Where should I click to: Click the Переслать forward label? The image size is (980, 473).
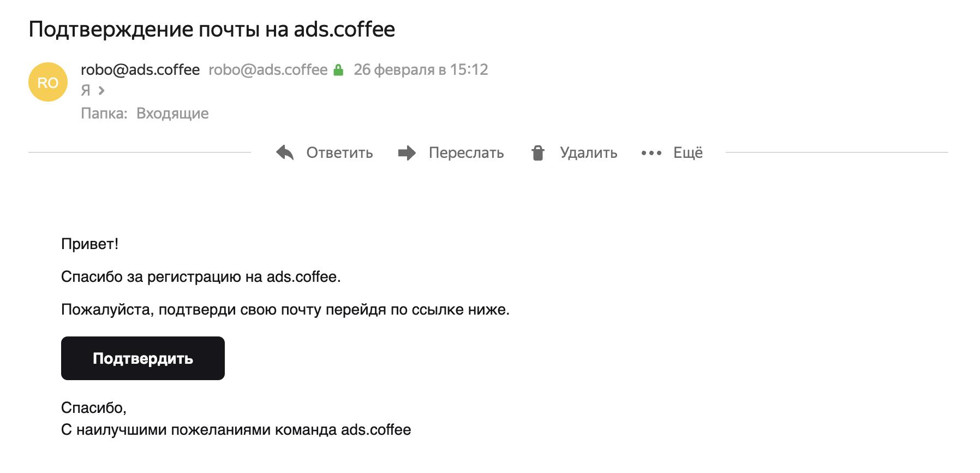(x=466, y=153)
